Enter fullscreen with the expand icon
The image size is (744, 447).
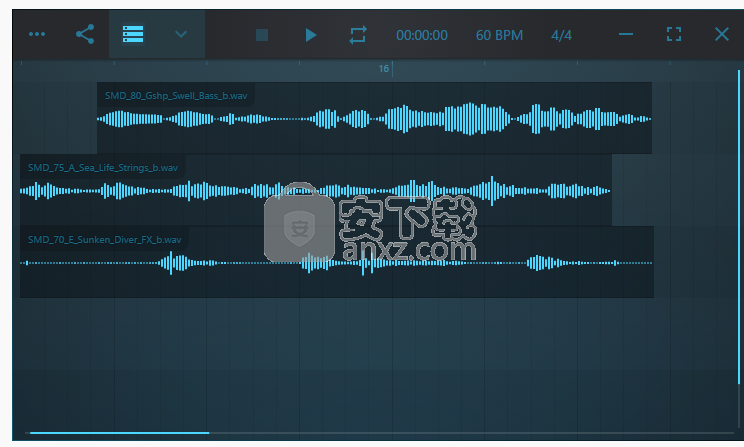tap(674, 34)
